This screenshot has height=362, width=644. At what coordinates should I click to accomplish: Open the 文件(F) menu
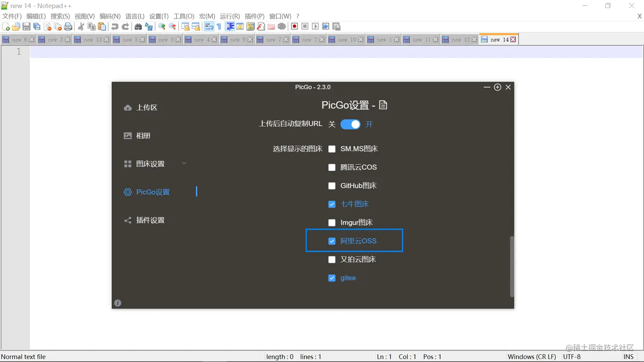pyautogui.click(x=12, y=16)
